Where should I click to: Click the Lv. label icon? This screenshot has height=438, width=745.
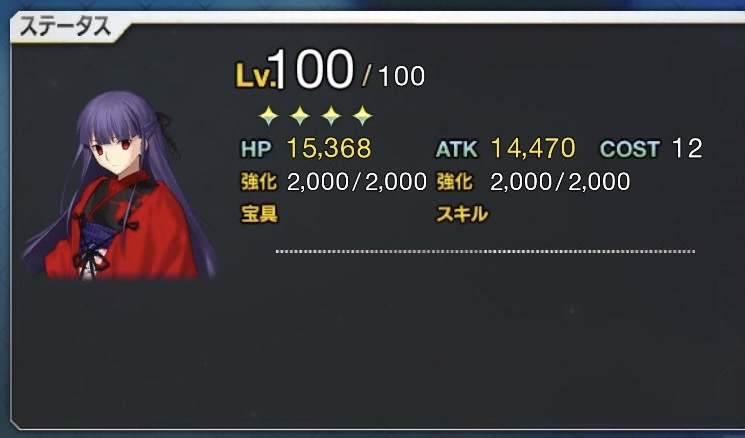256,76
